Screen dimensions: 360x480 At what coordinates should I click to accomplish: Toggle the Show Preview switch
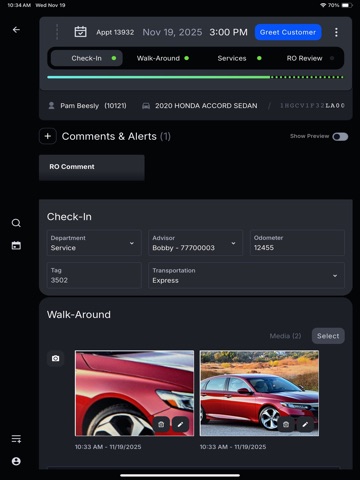340,137
